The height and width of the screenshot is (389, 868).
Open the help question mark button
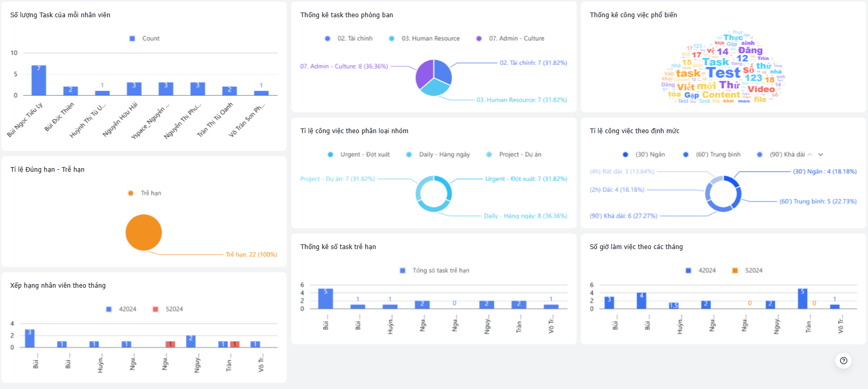click(843, 360)
